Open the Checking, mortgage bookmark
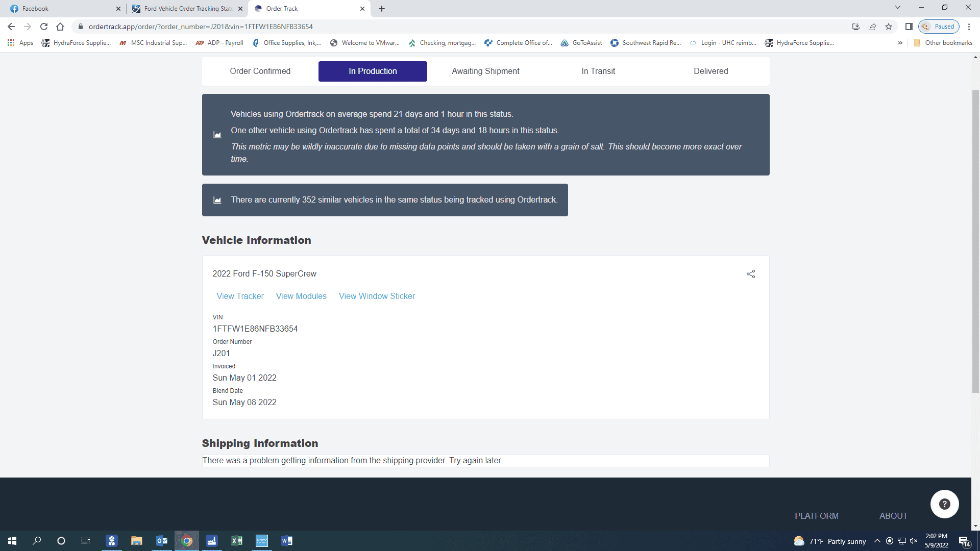This screenshot has height=551, width=980. (x=442, y=43)
